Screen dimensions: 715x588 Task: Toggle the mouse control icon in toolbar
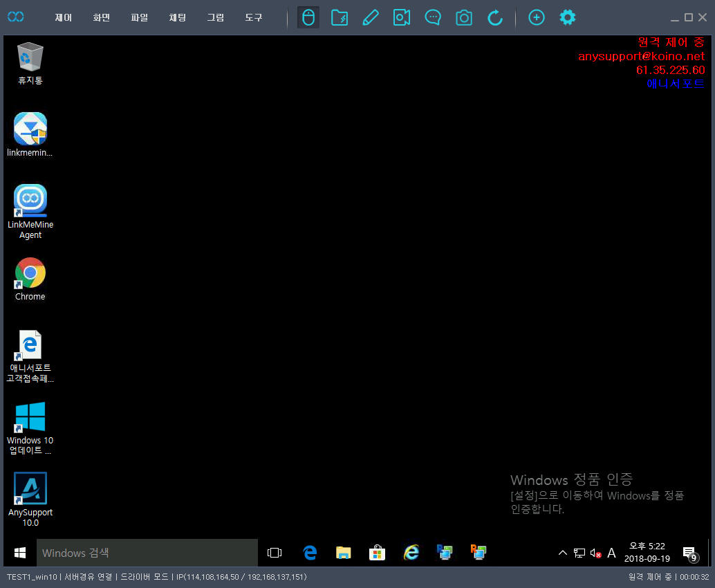[308, 17]
